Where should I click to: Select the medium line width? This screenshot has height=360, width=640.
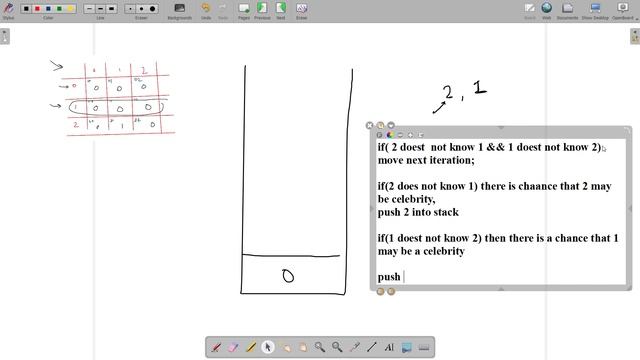click(100, 9)
